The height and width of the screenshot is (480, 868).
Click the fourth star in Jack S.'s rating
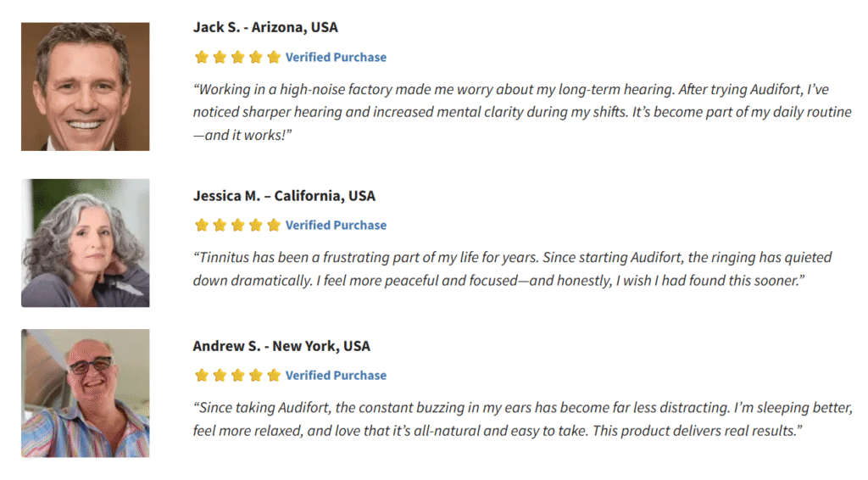(x=255, y=58)
